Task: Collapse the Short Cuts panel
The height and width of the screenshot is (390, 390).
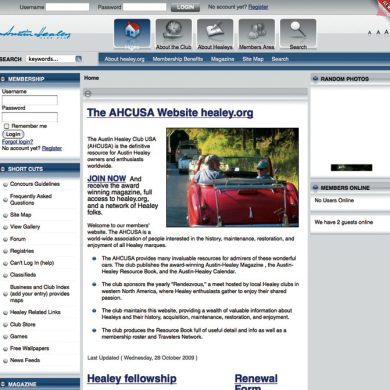Action: (x=3, y=169)
